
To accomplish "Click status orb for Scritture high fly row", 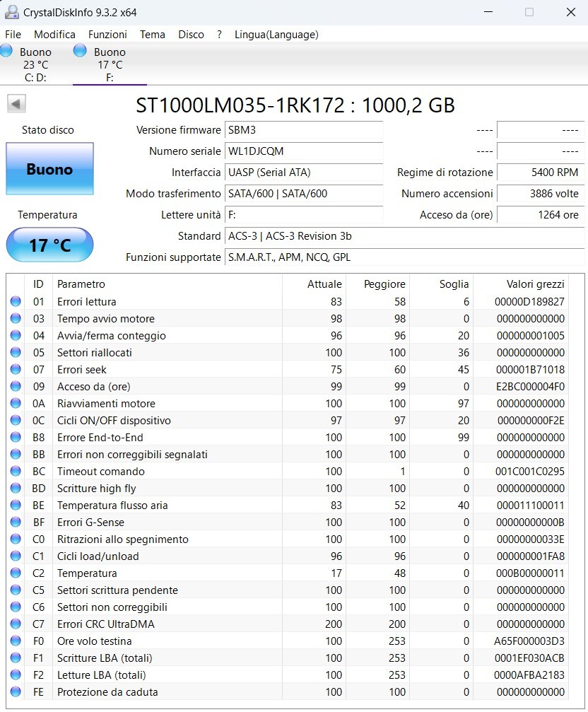I will 16,488.
